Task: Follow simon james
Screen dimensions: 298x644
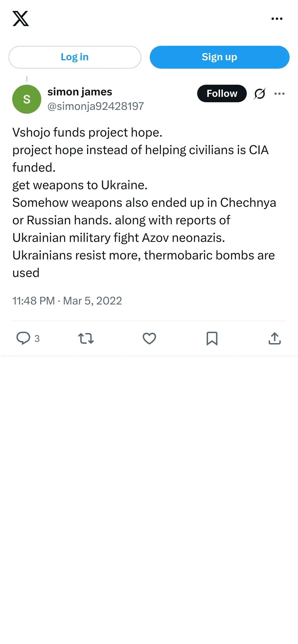Action: (x=222, y=93)
